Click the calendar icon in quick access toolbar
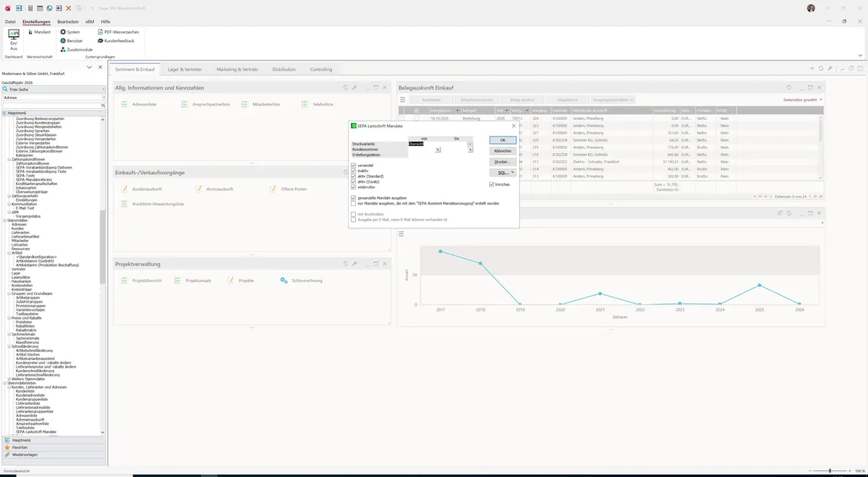 pos(39,8)
